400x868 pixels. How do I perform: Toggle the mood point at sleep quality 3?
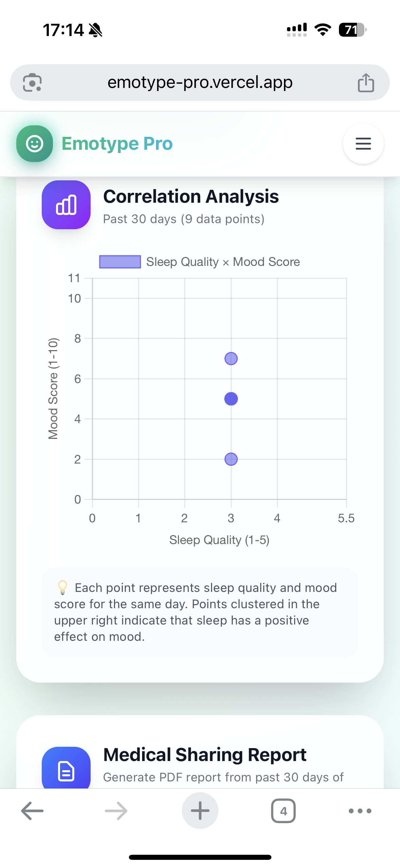click(x=231, y=399)
